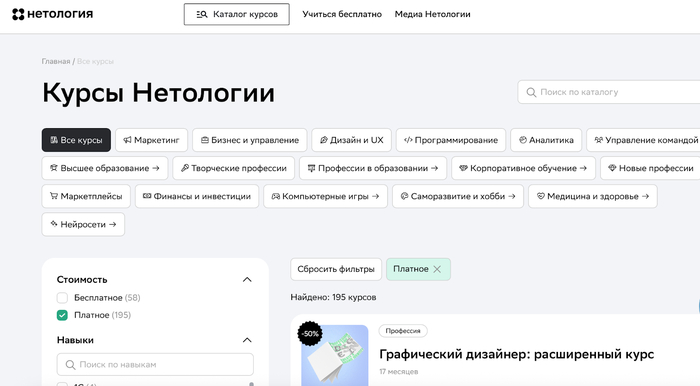The width and height of the screenshot is (700, 386).
Task: Select Творческие профессии category
Action: (x=234, y=168)
